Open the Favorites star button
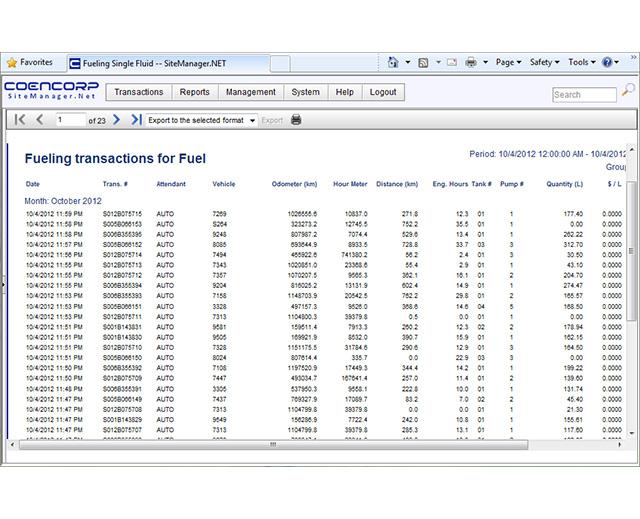 point(30,62)
